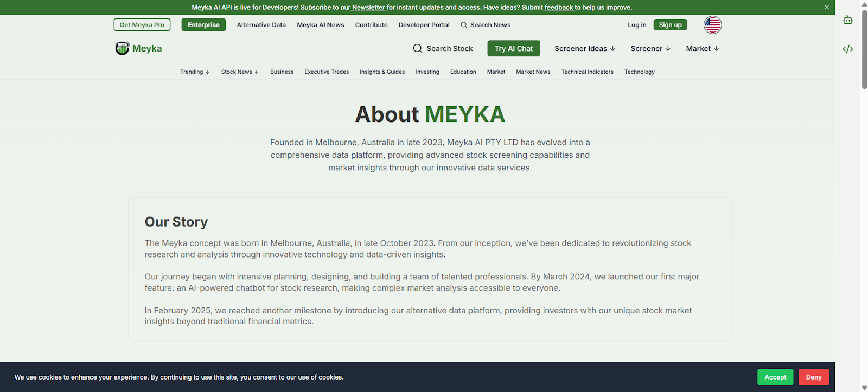The image size is (868, 392).
Task: Open Executive Trades category
Action: coord(327,72)
